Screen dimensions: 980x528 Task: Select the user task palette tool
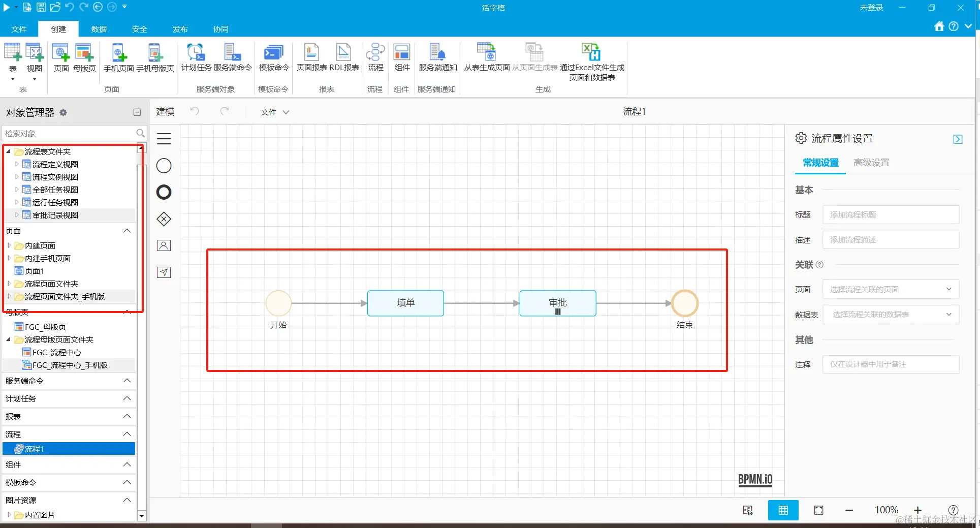click(x=164, y=245)
